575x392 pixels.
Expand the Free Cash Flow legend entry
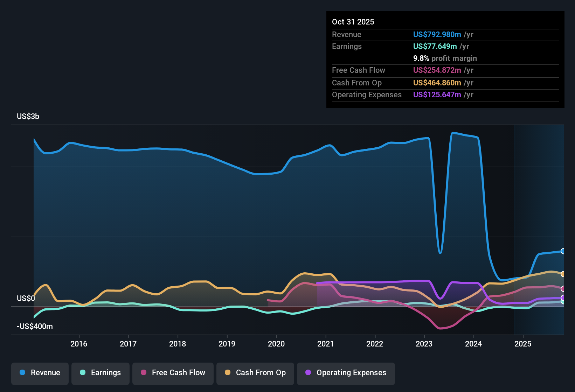pyautogui.click(x=173, y=373)
